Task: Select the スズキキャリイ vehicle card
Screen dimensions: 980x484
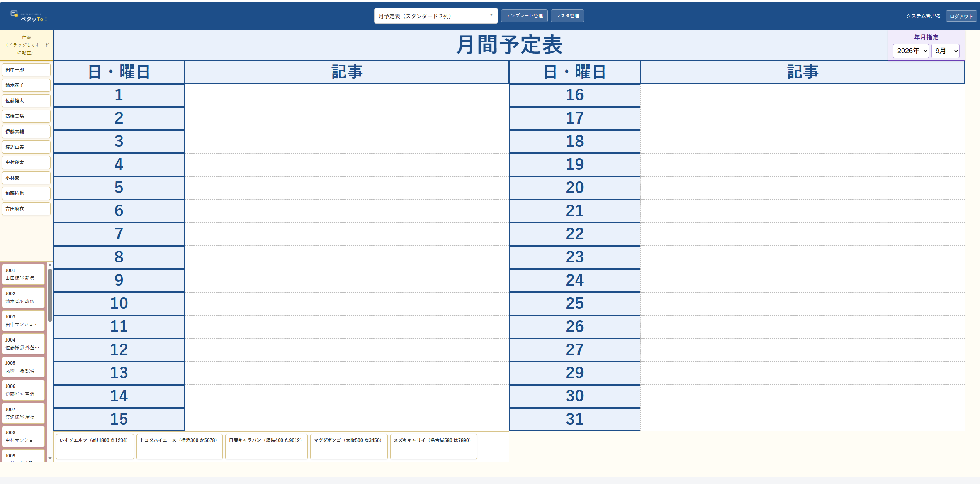Action: pos(433,447)
